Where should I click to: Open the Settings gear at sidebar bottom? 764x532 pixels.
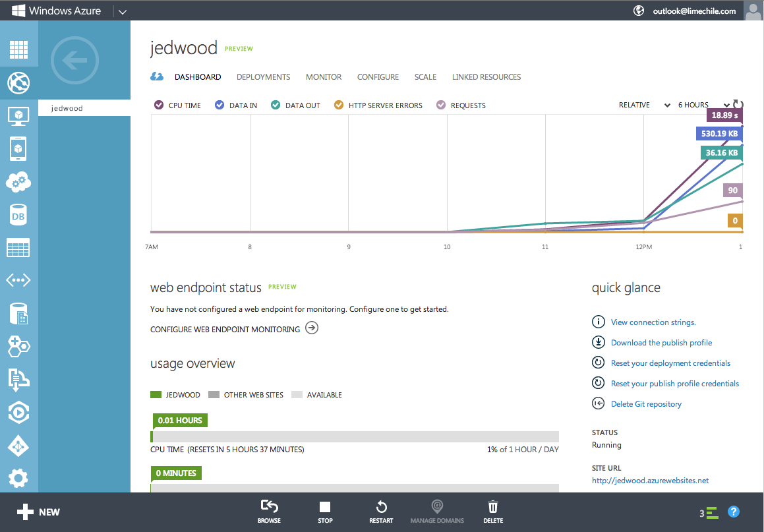[18, 478]
